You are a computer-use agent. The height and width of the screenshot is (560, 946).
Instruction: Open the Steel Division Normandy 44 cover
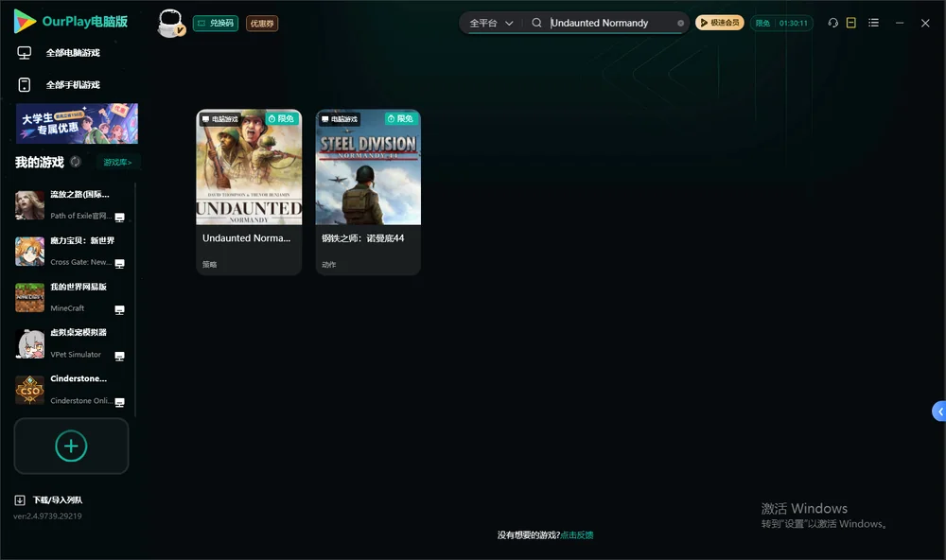click(x=368, y=167)
